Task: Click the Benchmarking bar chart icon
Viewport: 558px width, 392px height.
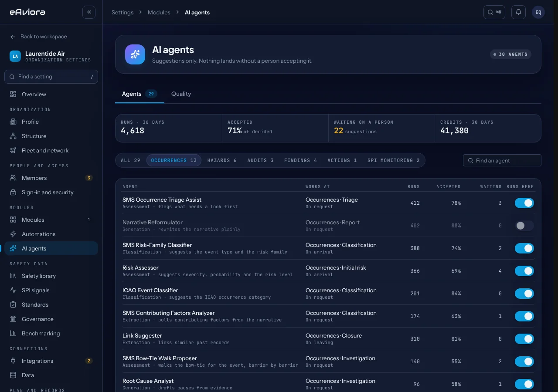Action: [13, 333]
